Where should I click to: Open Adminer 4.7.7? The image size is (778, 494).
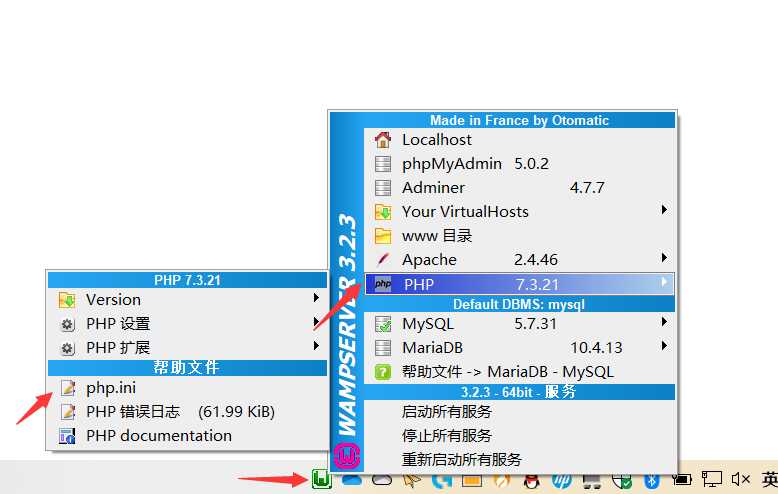[519, 187]
